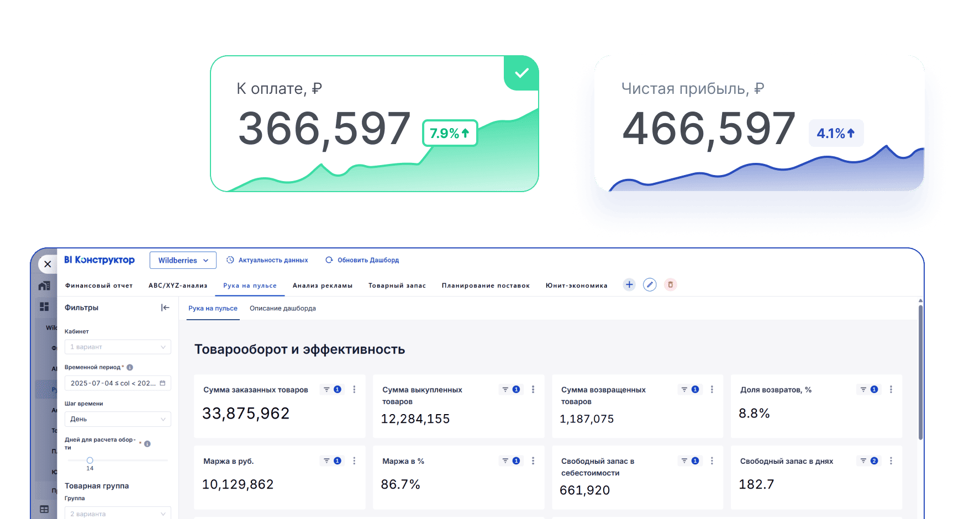
Task: Click Актуальность данных link
Action: tap(267, 260)
